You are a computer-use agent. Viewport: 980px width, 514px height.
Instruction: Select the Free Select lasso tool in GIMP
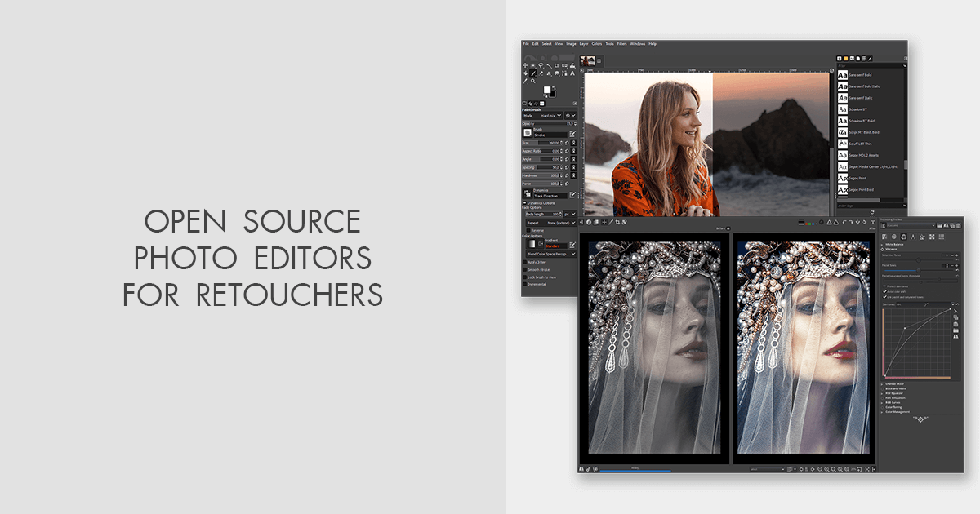pyautogui.click(x=539, y=64)
